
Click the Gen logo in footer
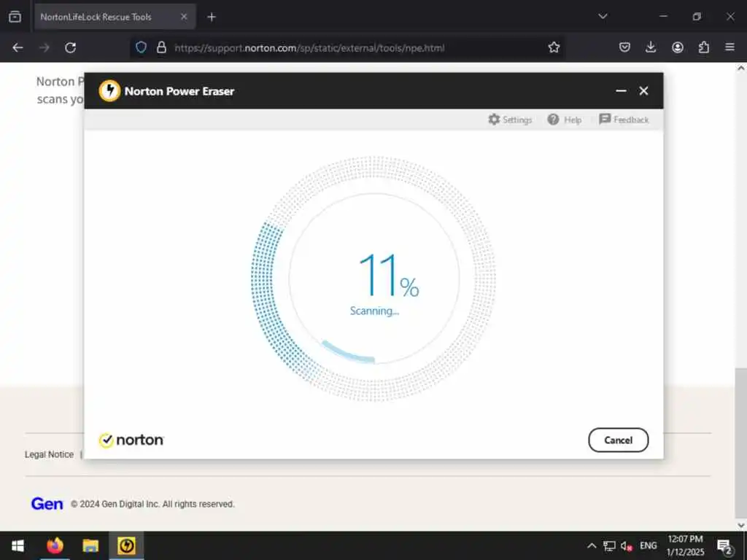coord(47,504)
